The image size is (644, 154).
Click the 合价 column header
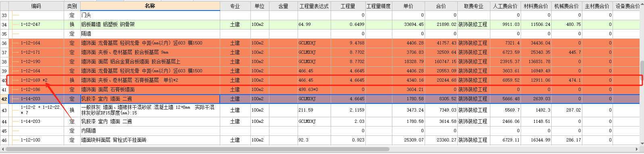[441, 6]
